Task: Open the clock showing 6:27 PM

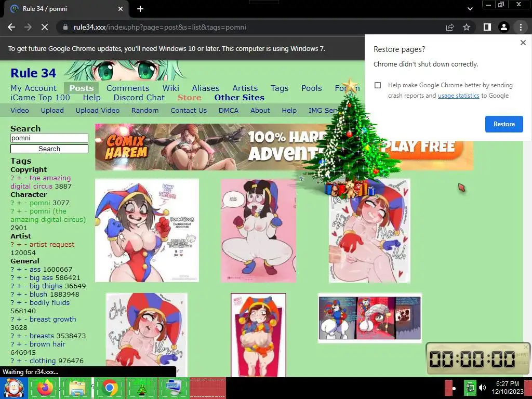Action: pyautogui.click(x=508, y=388)
